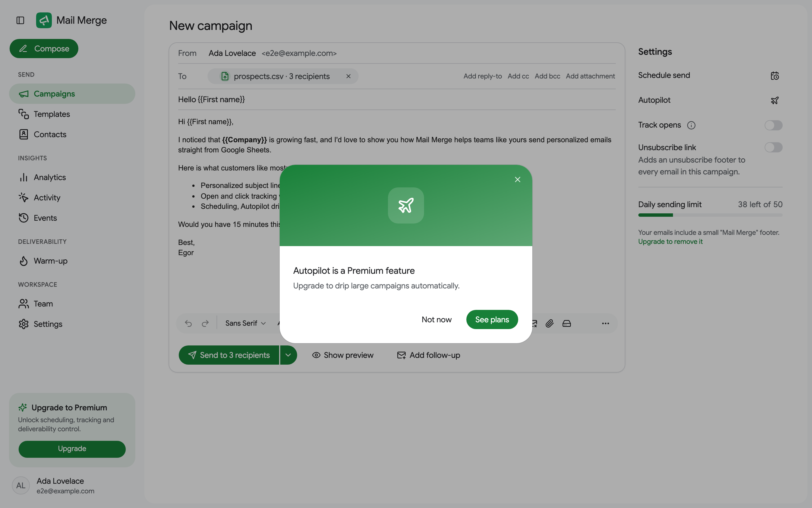Start a new email with Compose
The image size is (812, 508).
click(44, 48)
